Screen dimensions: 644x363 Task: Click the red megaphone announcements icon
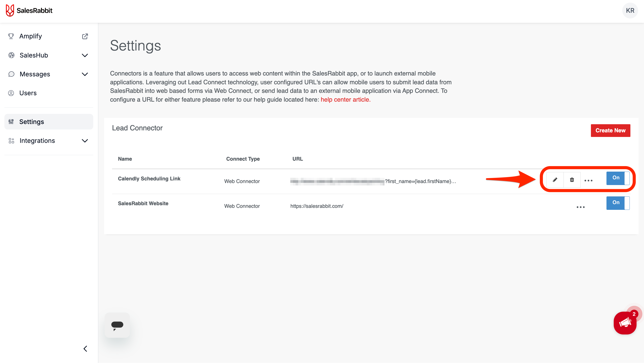(x=625, y=323)
